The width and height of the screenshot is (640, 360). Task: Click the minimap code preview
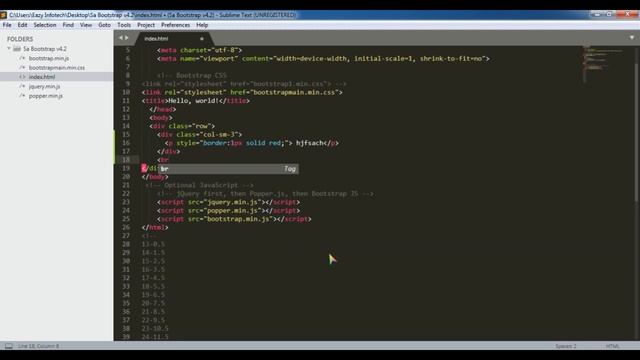(603, 63)
